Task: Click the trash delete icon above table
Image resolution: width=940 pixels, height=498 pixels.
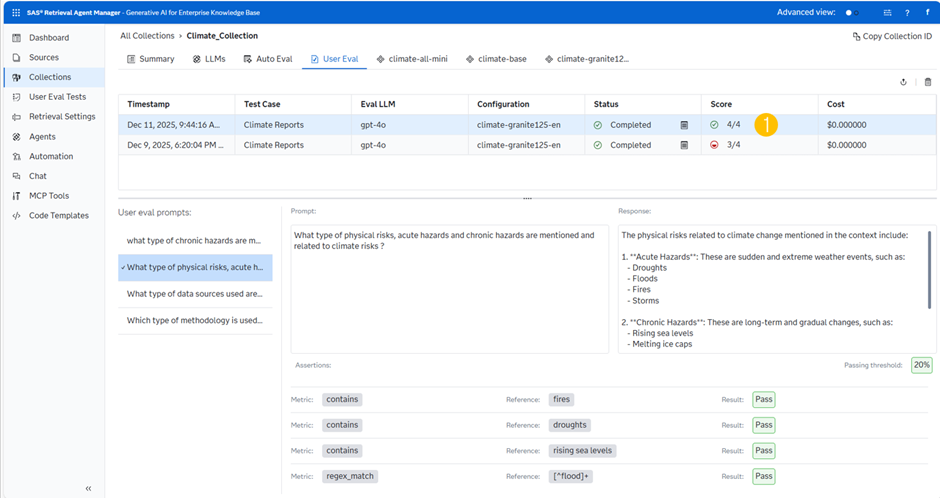Action: [928, 82]
